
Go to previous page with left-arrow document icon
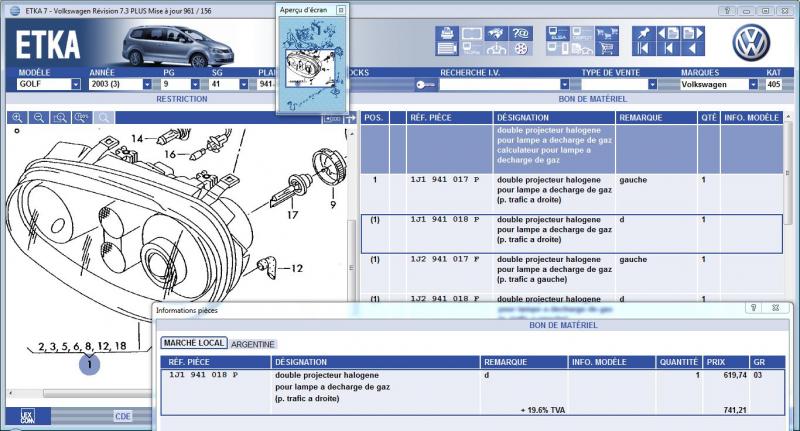(668, 33)
